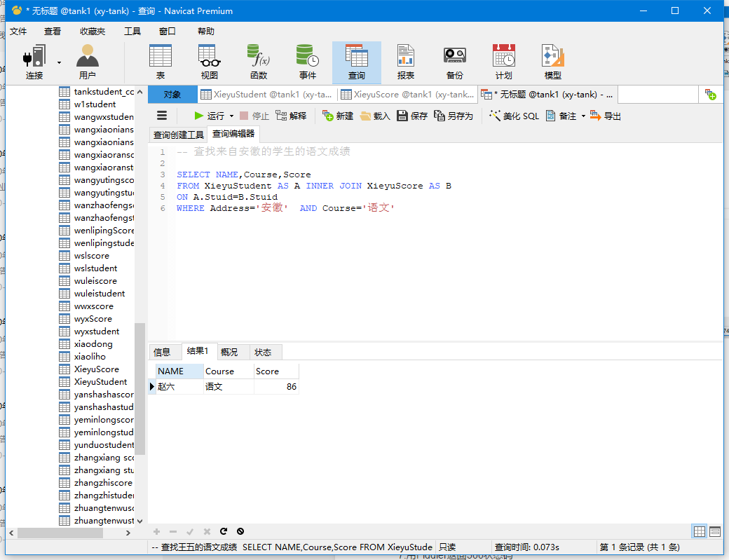Image resolution: width=729 pixels, height=560 pixels.
Task: Click the refresh icon below results
Action: point(224,531)
